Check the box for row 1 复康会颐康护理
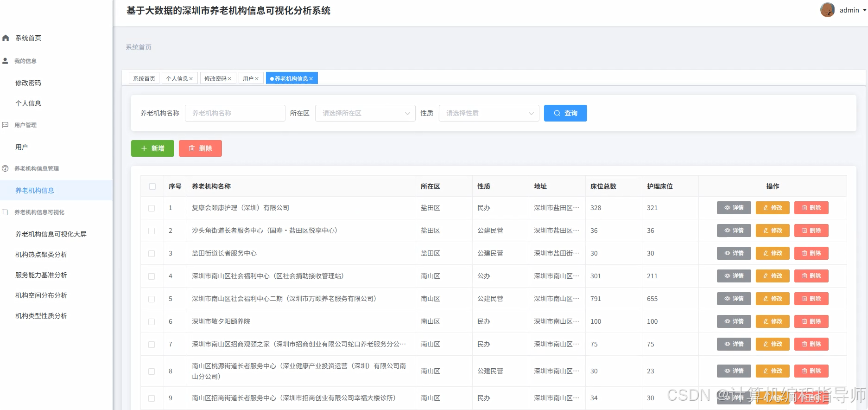 152,208
